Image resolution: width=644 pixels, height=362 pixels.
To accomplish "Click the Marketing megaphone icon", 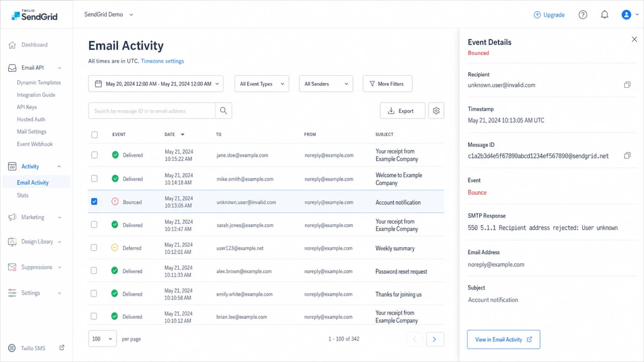I will coord(12,217).
